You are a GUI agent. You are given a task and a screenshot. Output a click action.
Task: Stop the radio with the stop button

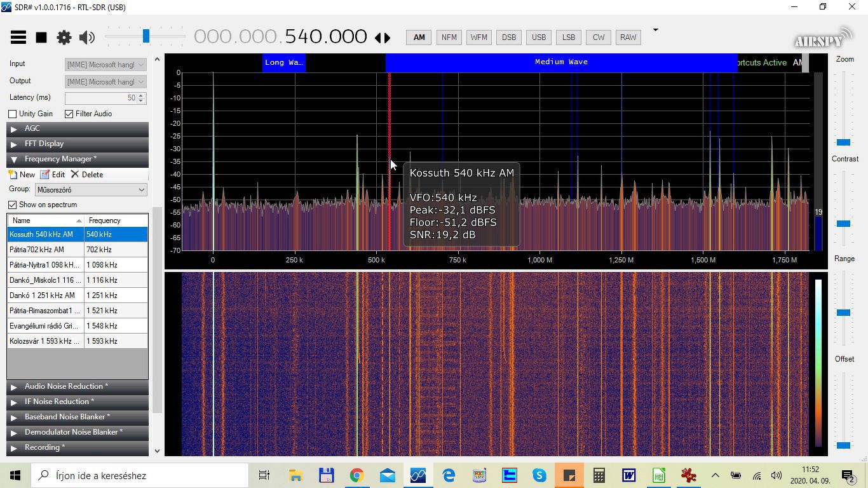(x=41, y=37)
